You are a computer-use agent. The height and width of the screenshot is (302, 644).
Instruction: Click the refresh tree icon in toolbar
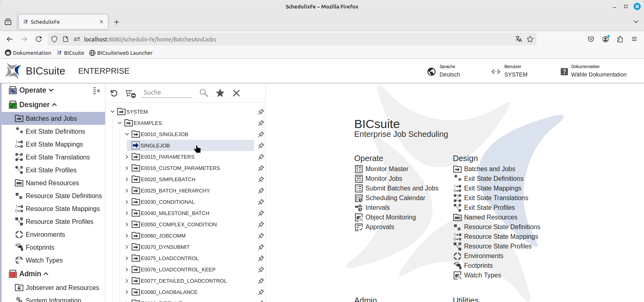(x=114, y=93)
